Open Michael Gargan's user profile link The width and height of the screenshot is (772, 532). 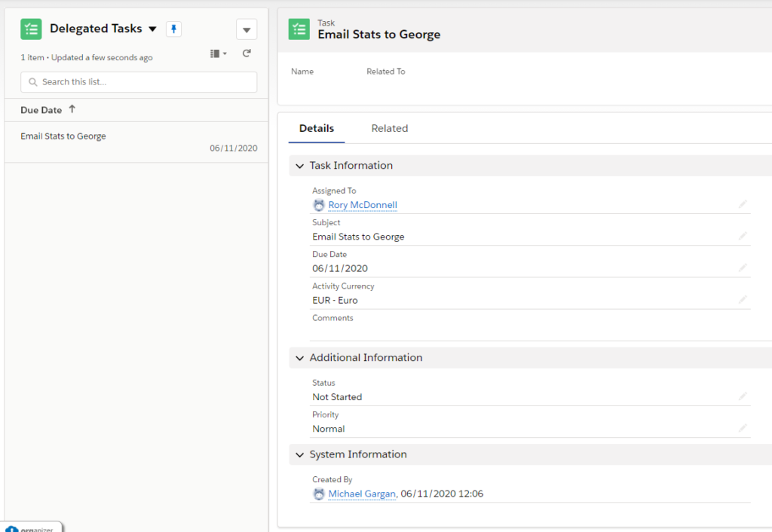click(362, 494)
